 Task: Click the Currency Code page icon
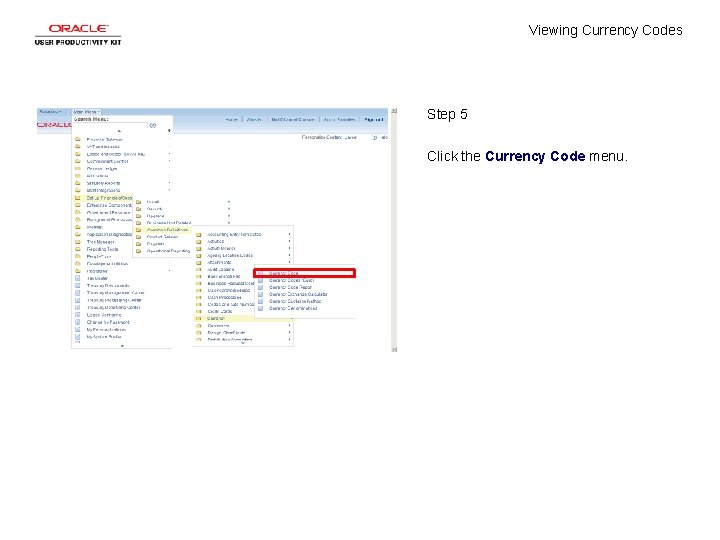tap(260, 273)
